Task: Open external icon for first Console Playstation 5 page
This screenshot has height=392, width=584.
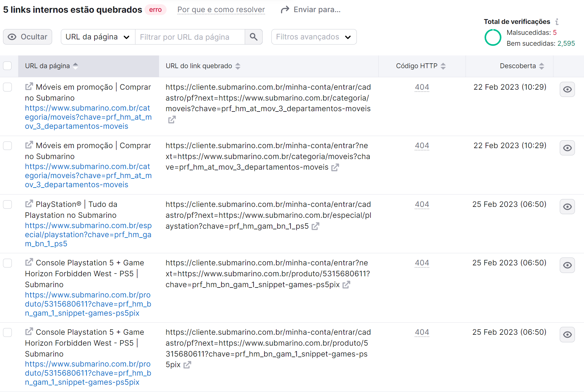Action: tap(29, 262)
